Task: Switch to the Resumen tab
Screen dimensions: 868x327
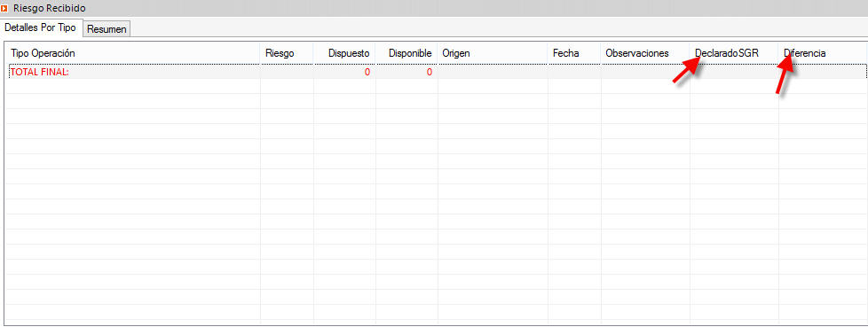Action: coord(107,29)
